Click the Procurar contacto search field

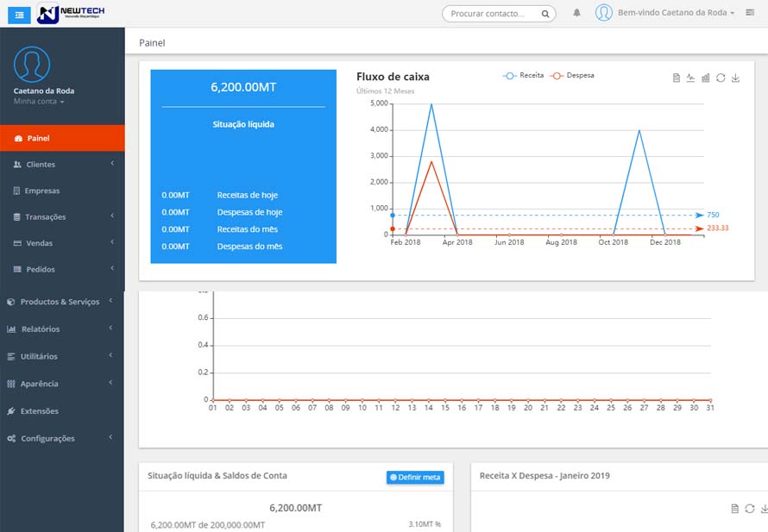(499, 14)
